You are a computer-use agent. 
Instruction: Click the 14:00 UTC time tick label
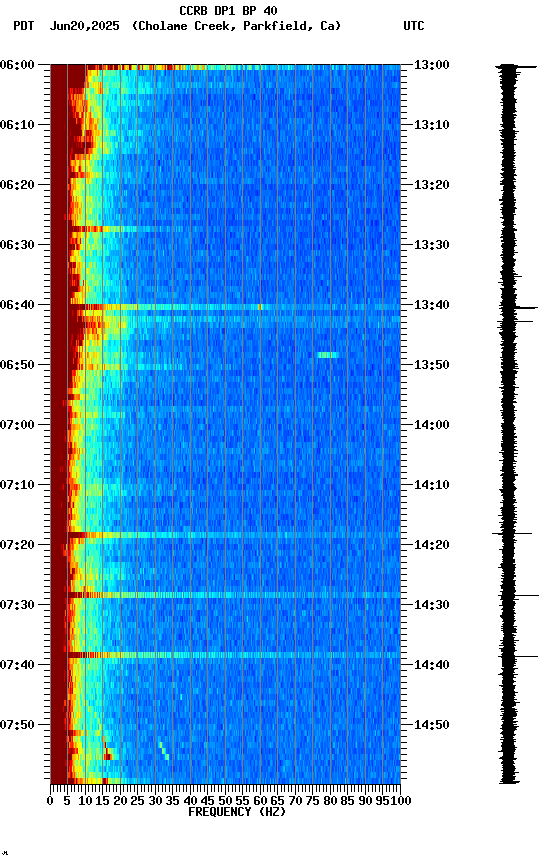coord(432,425)
